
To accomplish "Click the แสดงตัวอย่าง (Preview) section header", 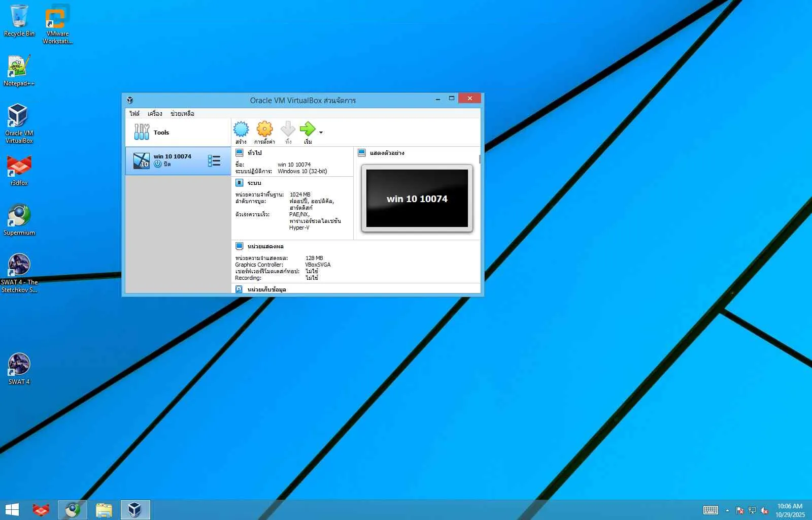I will pos(387,153).
